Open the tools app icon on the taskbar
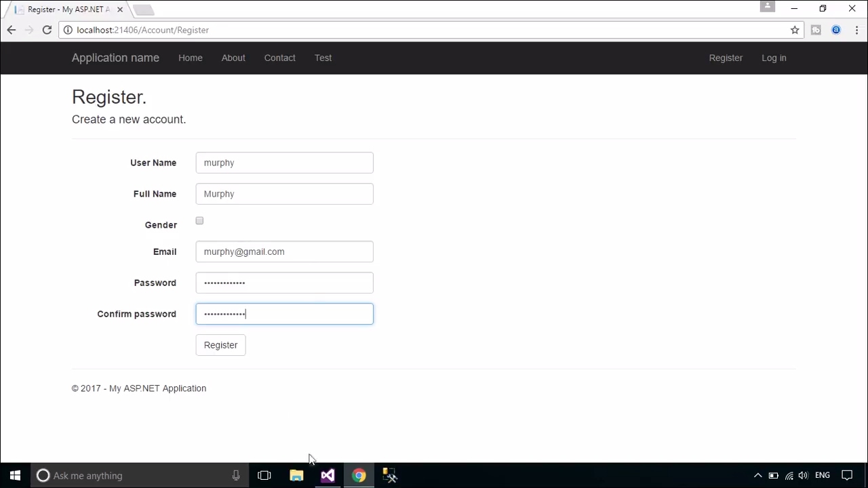The height and width of the screenshot is (488, 868). [390, 475]
